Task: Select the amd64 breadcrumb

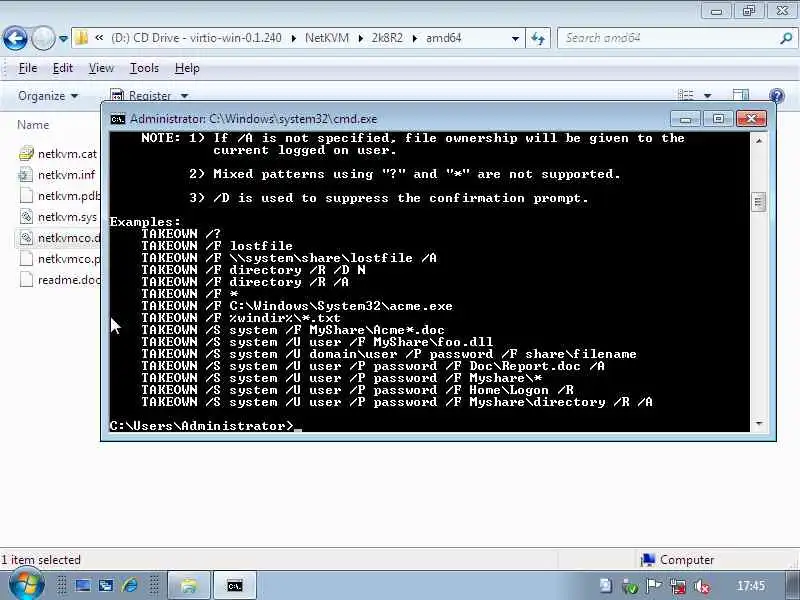Action: pyautogui.click(x=443, y=38)
